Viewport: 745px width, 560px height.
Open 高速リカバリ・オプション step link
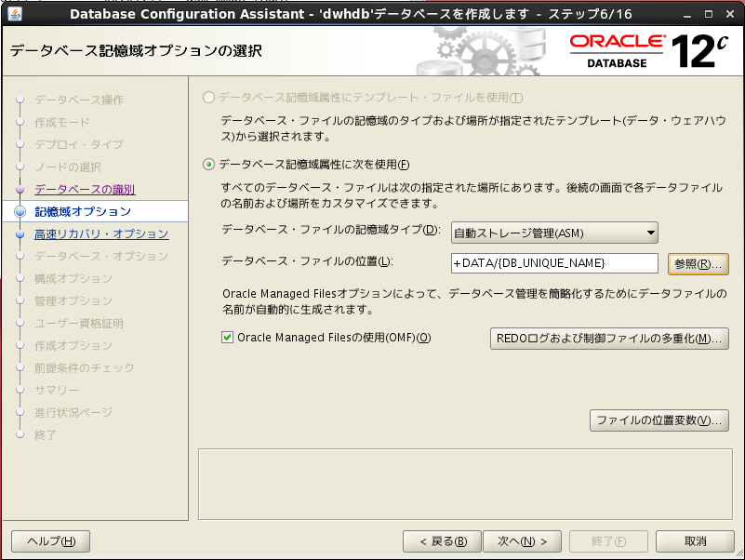pyautogui.click(x=101, y=233)
